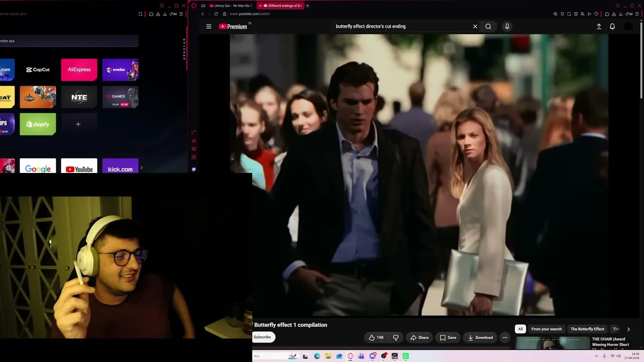Viewport: 644px width, 362px height.
Task: Open the eneba speed dial tile
Action: [120, 70]
